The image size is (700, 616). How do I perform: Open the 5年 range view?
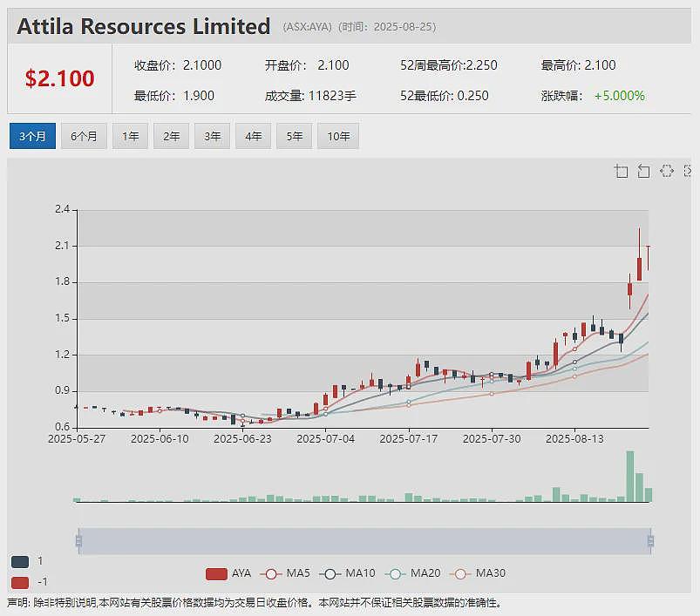pyautogui.click(x=295, y=136)
